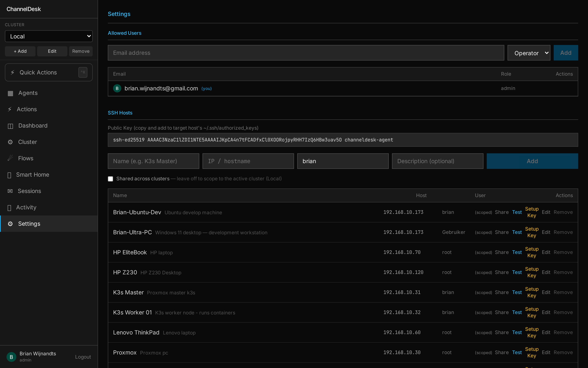Click the Brian-Ubuntu-Dev host name
Image resolution: width=588 pixels, height=368 pixels.
[137, 212]
